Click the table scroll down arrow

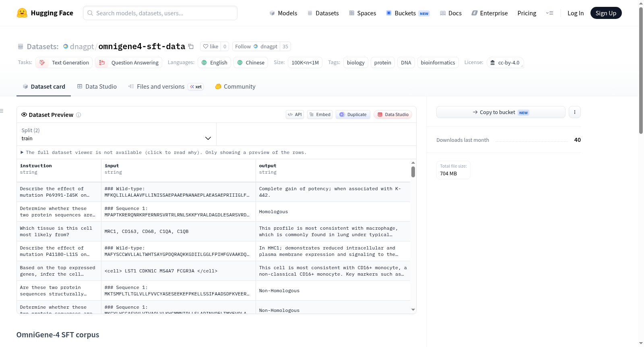pos(413,310)
